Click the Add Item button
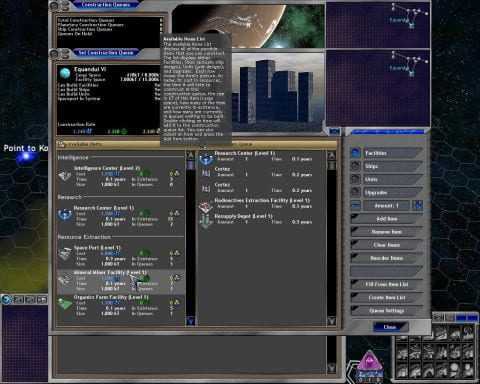Screen dimensions: 480x384 pyautogui.click(x=387, y=219)
